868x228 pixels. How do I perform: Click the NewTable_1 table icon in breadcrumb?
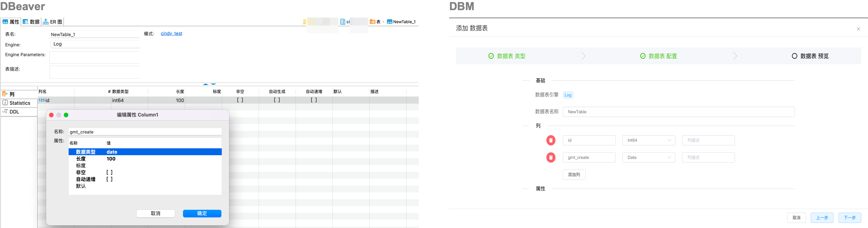[389, 21]
